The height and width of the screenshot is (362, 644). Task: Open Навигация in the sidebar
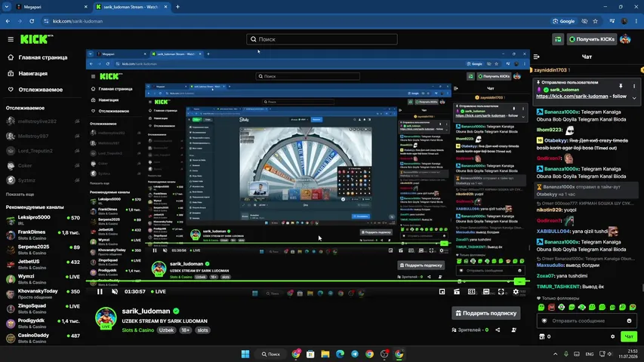pyautogui.click(x=33, y=73)
